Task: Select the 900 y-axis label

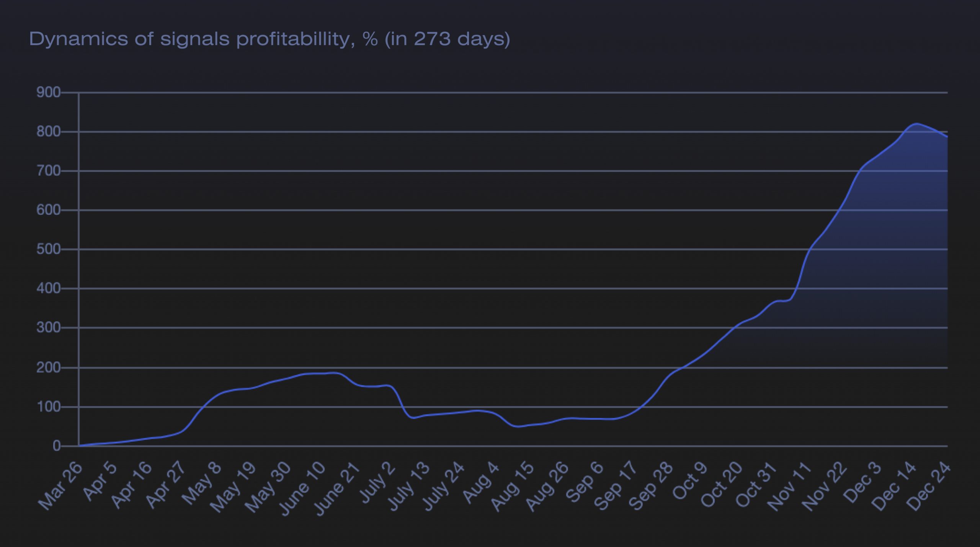Action: pos(48,92)
